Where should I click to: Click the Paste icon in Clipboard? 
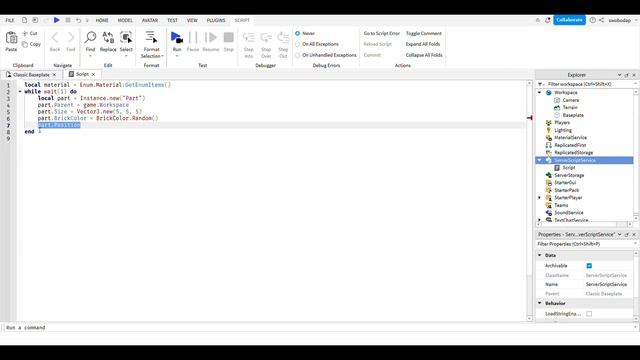[x=11, y=38]
